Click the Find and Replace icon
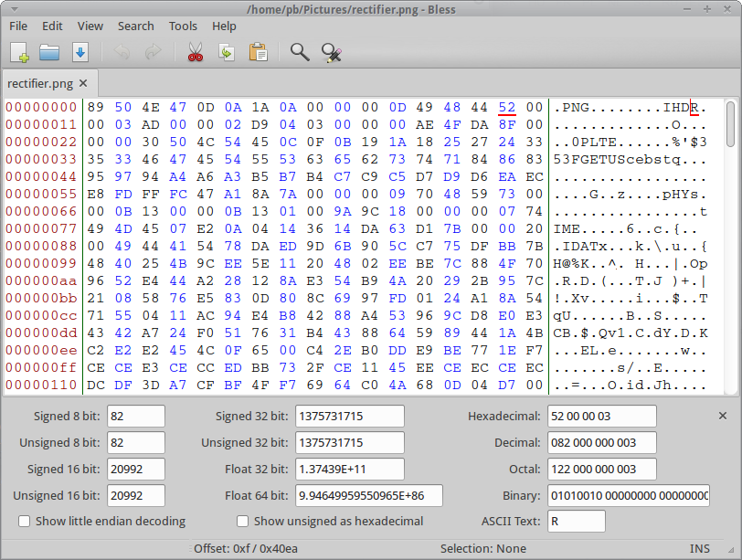 (332, 52)
